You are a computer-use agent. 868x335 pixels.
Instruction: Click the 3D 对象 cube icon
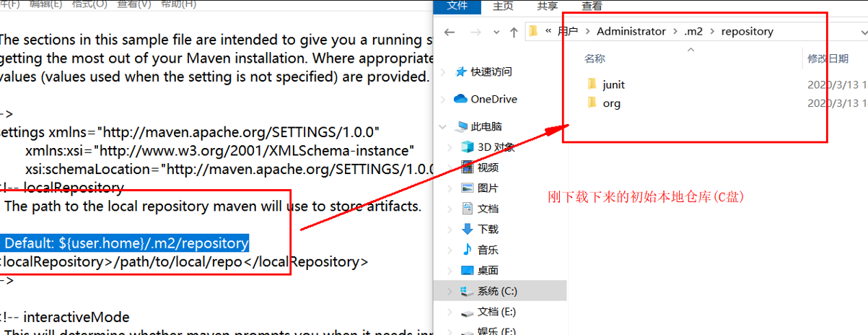(468, 147)
